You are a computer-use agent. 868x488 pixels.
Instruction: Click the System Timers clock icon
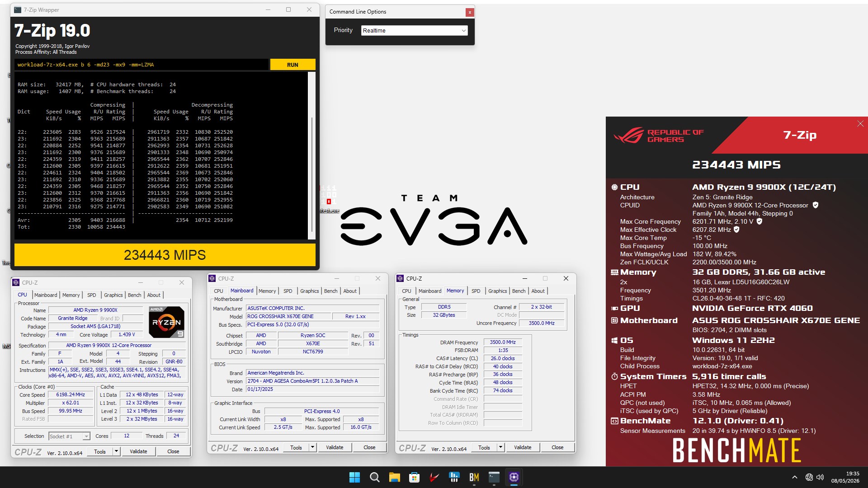click(614, 376)
